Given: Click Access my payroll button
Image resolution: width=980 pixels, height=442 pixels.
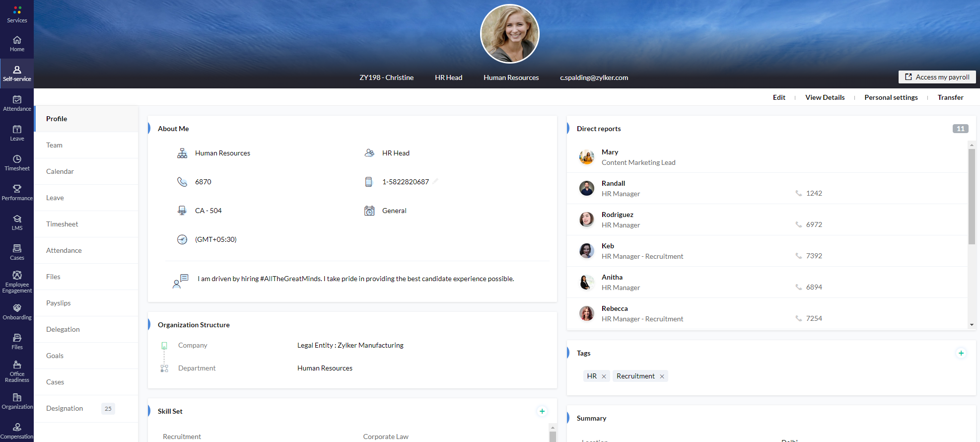Looking at the screenshot, I should tap(937, 77).
